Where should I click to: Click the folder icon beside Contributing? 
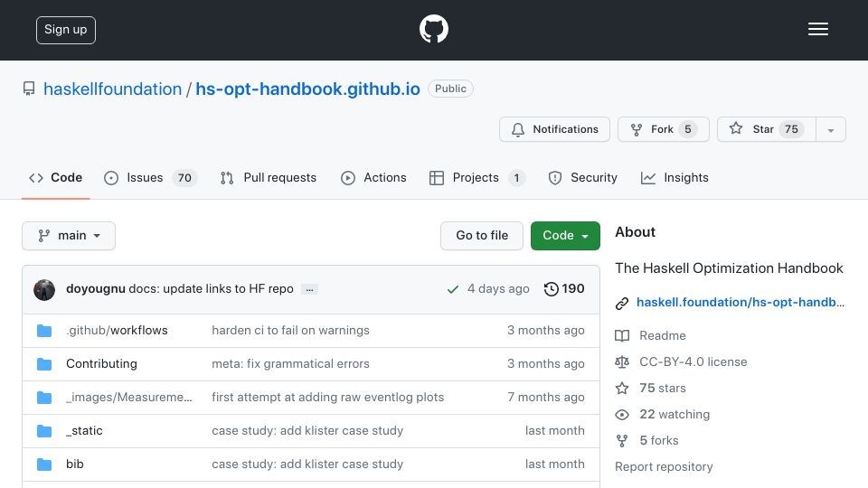click(44, 364)
